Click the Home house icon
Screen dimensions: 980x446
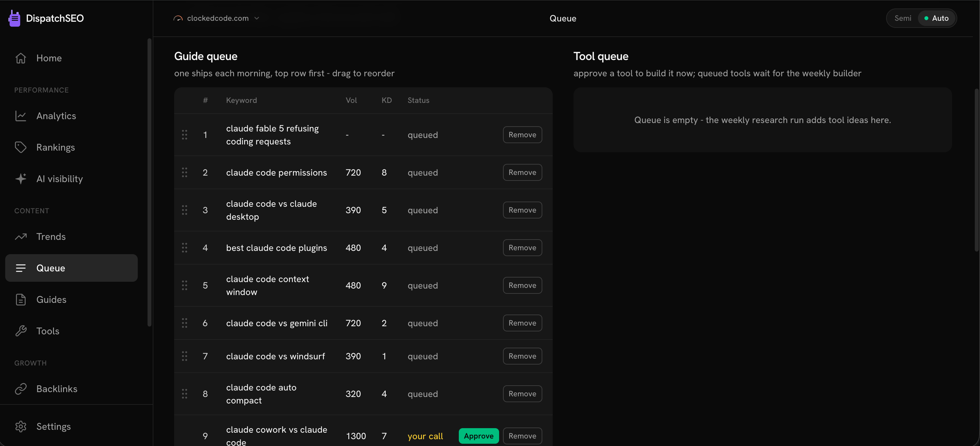20,58
